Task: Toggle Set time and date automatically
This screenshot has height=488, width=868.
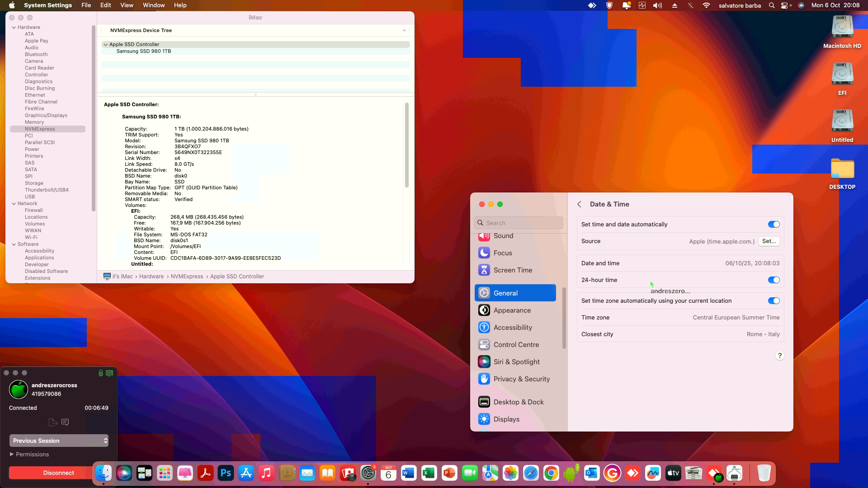Action: 774,225
